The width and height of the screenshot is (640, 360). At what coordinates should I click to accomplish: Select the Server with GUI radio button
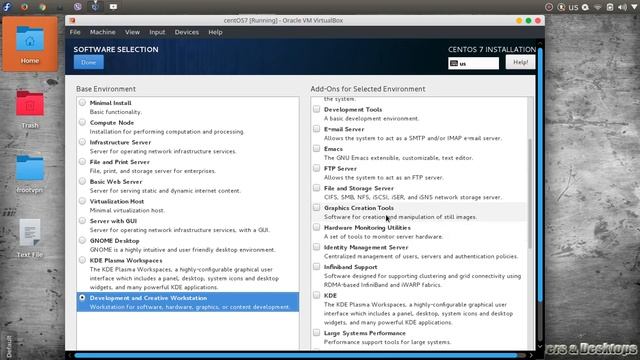coord(82,220)
